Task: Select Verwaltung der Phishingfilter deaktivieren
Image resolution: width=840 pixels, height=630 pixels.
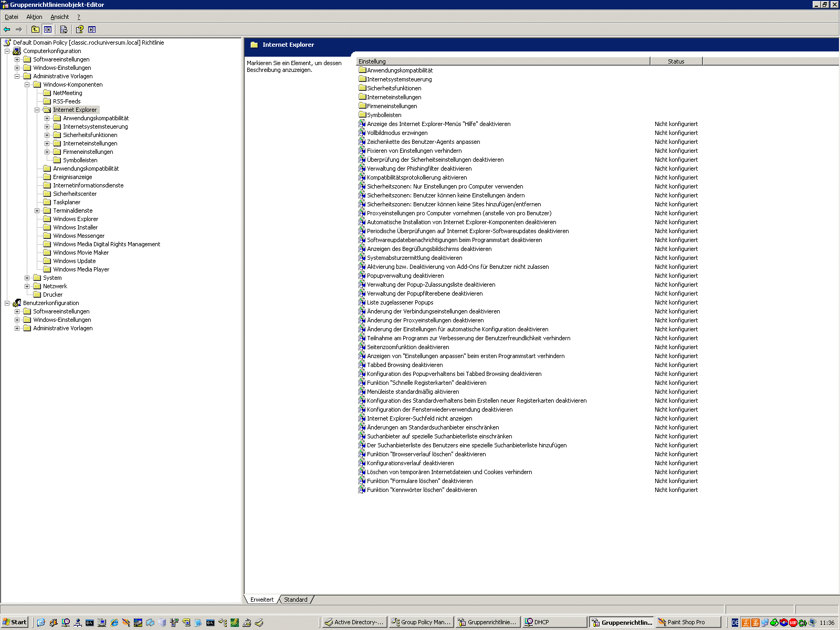Action: coord(419,169)
